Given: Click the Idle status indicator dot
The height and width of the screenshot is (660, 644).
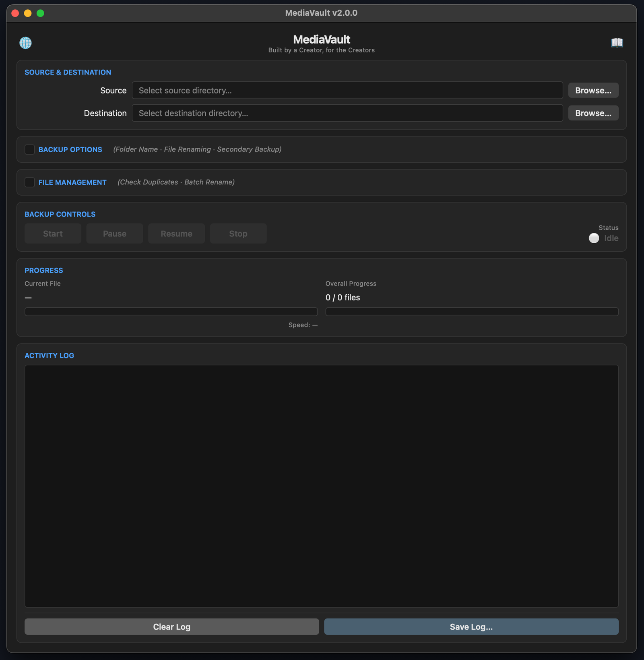Looking at the screenshot, I should [x=594, y=238].
